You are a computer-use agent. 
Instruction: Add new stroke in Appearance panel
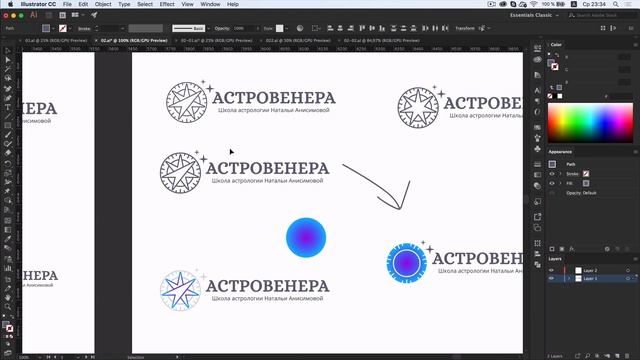552,249
